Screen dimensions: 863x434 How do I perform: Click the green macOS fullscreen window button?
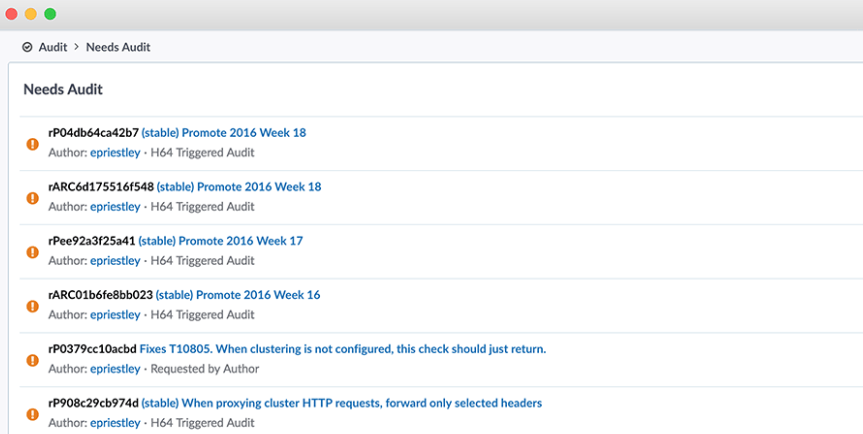coord(50,14)
